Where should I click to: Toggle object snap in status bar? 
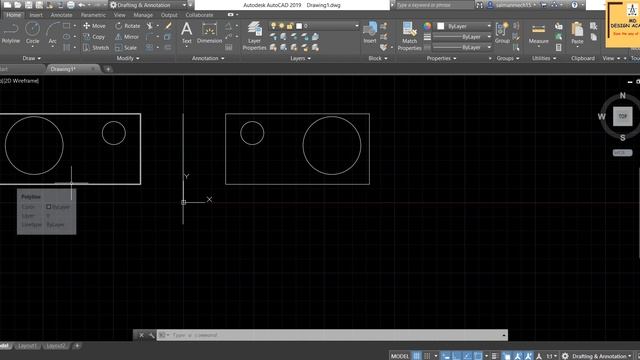(x=478, y=356)
